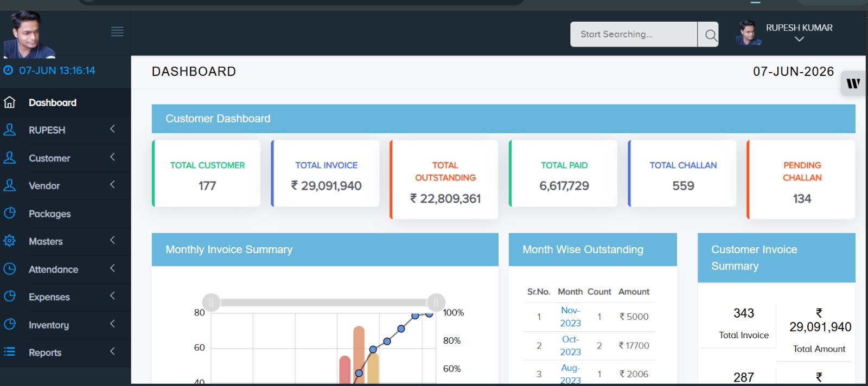Click the TOTAL INVOICE card
The height and width of the screenshot is (386, 868).
point(325,173)
